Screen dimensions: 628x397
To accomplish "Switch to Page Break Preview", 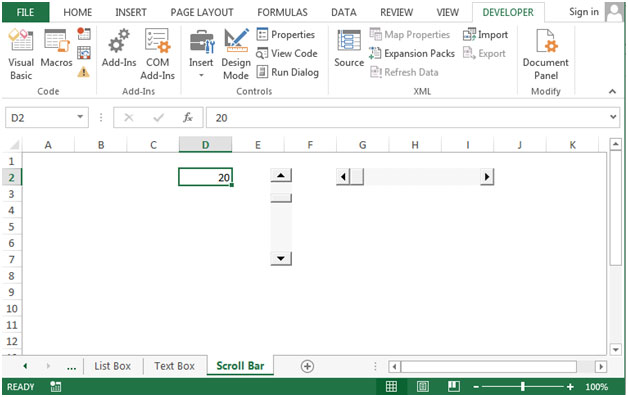I will point(454,387).
